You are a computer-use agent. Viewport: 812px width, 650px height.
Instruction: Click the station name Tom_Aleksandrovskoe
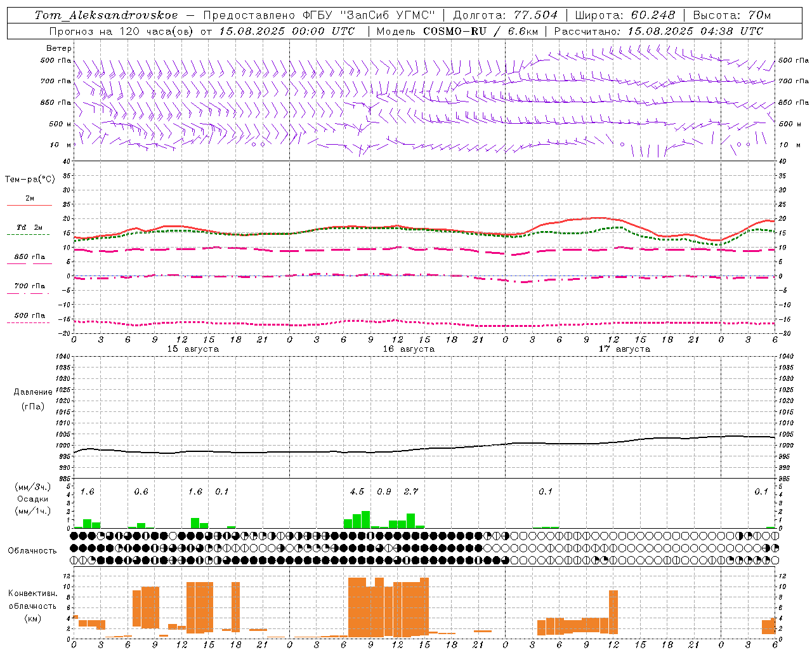click(x=107, y=15)
